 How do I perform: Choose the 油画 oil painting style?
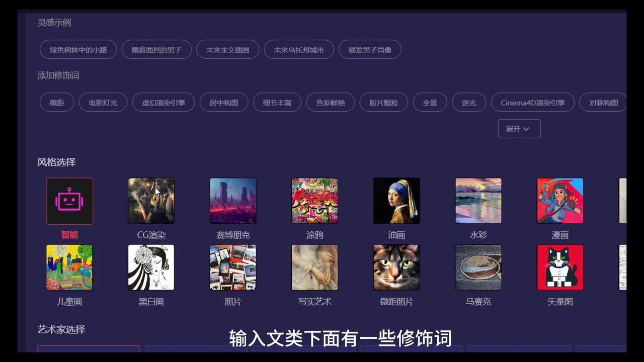pyautogui.click(x=396, y=201)
